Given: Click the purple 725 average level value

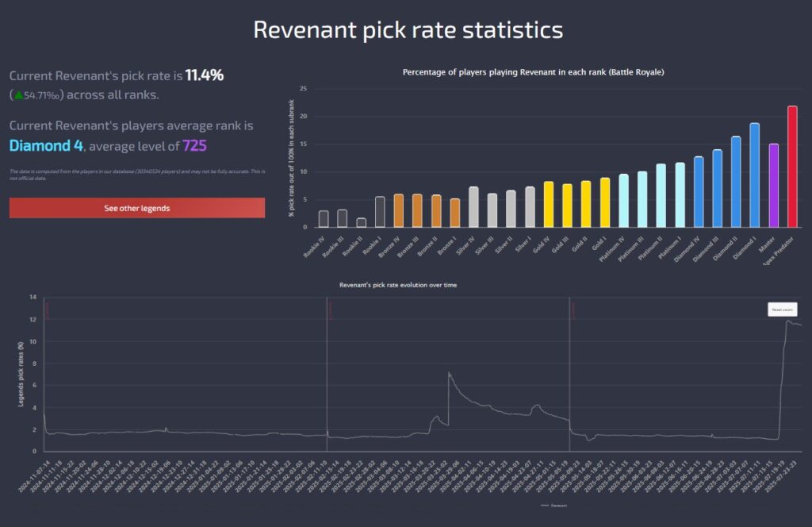Looking at the screenshot, I should point(194,145).
